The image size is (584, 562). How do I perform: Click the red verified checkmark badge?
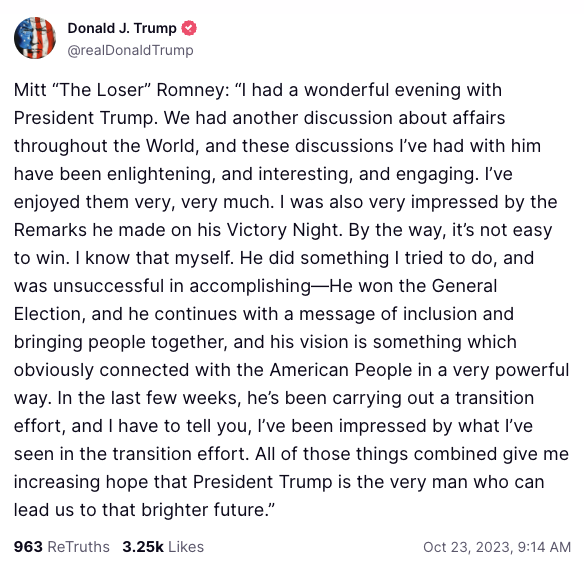[189, 28]
